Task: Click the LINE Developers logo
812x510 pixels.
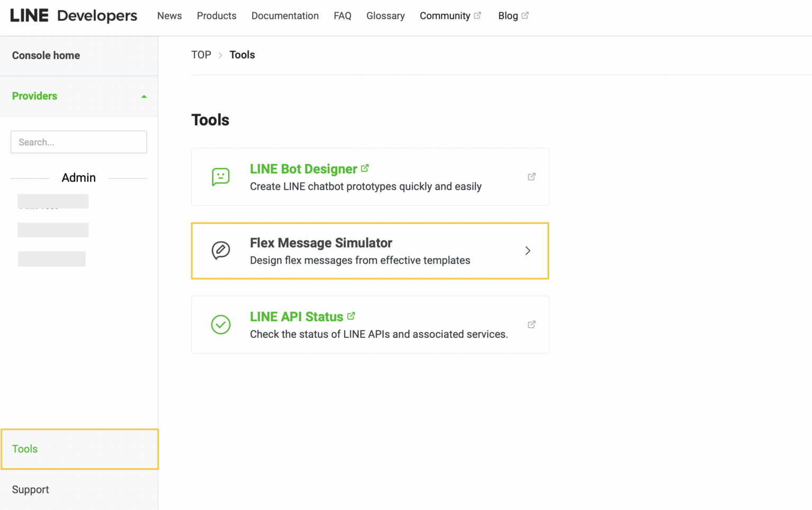Action: [x=73, y=15]
